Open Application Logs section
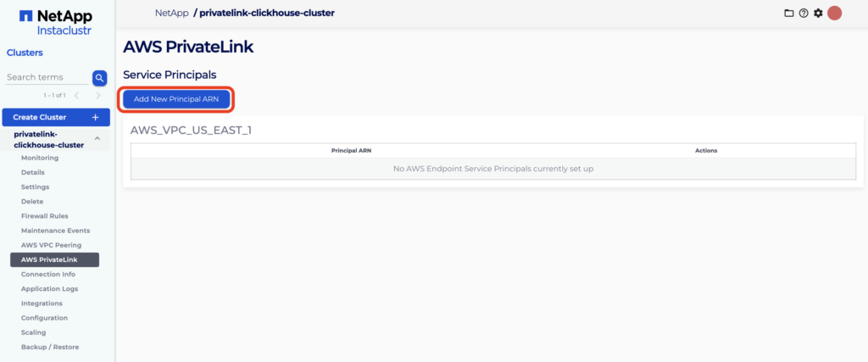Screen dimensions: 868x362 (50, 289)
